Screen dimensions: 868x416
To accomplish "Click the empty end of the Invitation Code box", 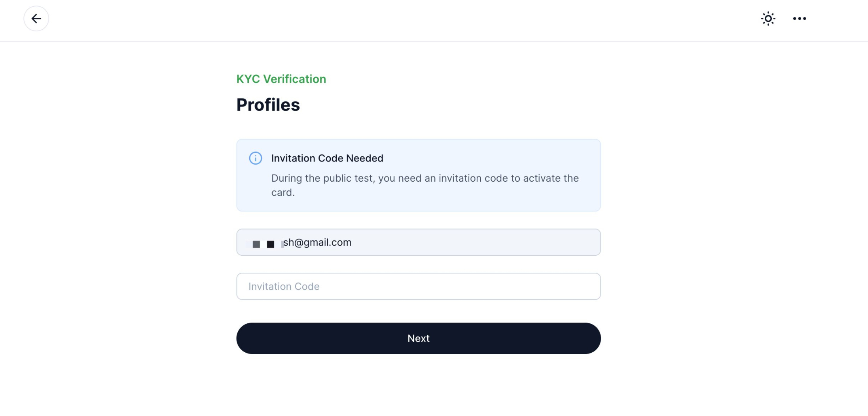I will click(514, 286).
